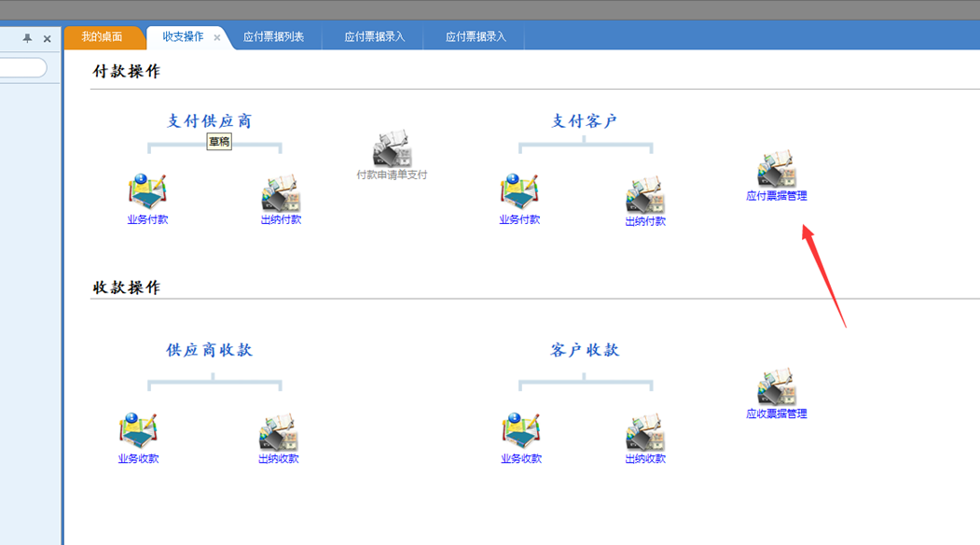The image size is (980, 545).
Task: Switch to the 我的桌面 tab
Action: coord(103,37)
